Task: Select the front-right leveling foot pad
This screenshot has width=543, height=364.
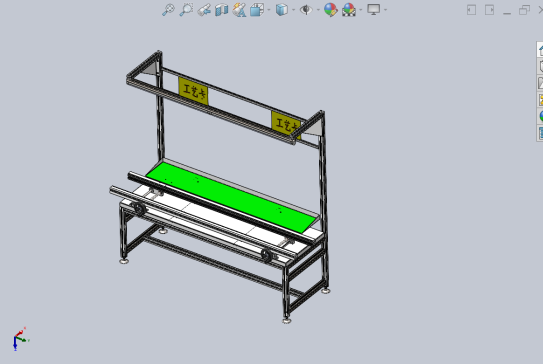Action: coord(286,321)
